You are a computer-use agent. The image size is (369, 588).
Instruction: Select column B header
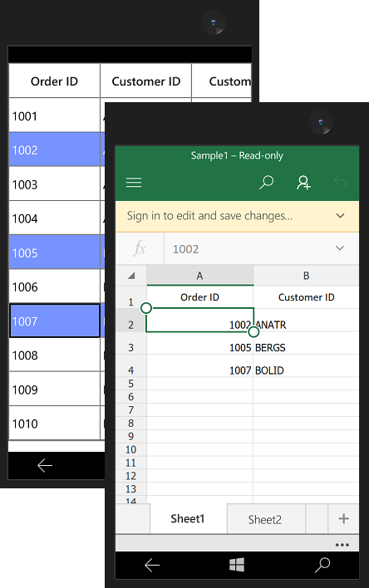(x=307, y=276)
